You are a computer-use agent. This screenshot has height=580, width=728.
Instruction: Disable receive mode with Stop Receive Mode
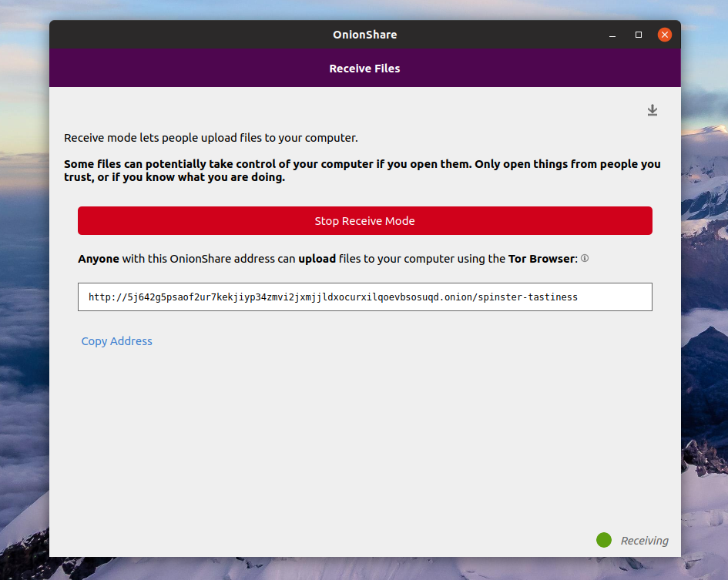pyautogui.click(x=364, y=220)
